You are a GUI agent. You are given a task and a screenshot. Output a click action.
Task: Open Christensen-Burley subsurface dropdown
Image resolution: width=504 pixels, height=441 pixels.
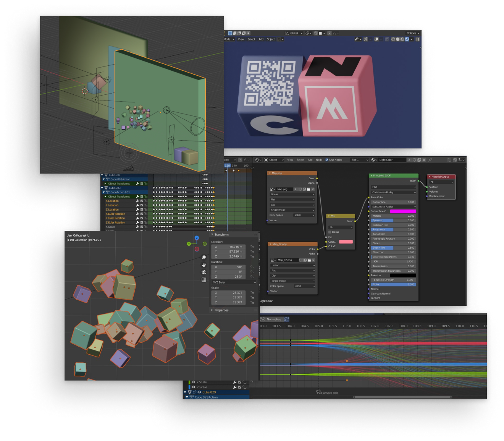click(x=393, y=192)
